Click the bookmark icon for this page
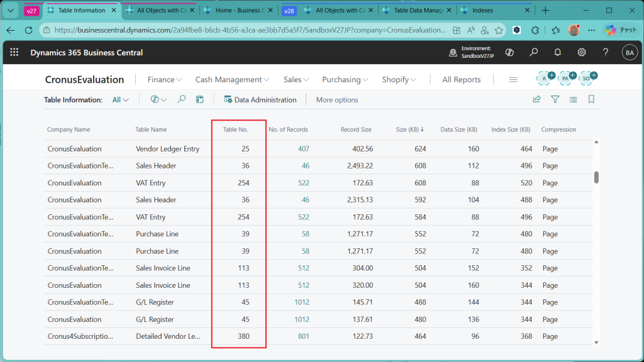The height and width of the screenshot is (362, 644). 591,99
